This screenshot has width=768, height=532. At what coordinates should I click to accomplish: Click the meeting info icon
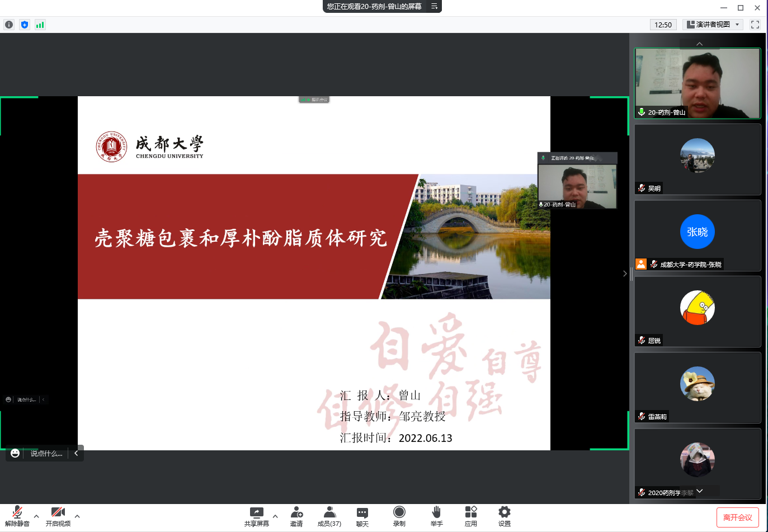[x=9, y=25]
